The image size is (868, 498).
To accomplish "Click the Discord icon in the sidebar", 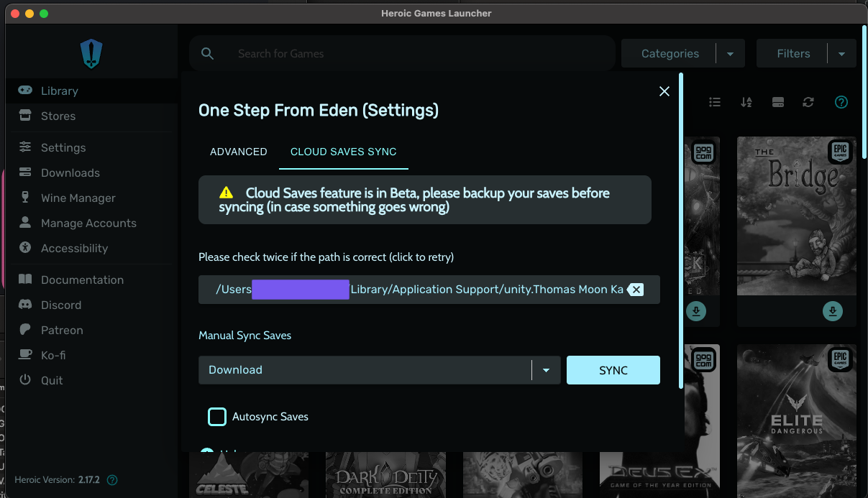I will [x=25, y=305].
